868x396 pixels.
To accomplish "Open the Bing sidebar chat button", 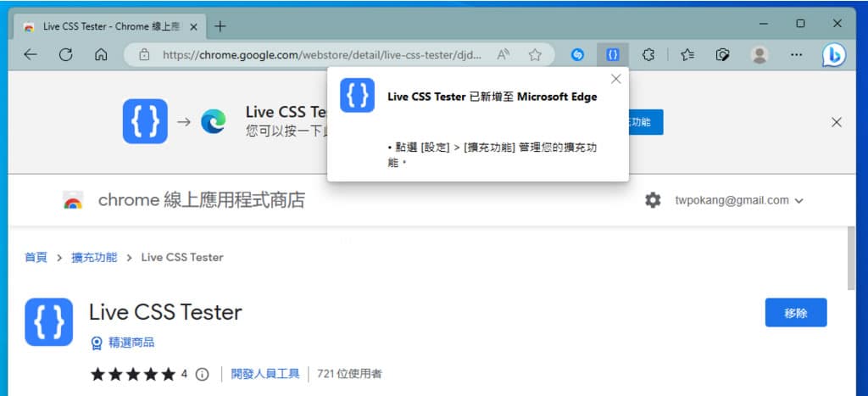I will [x=834, y=55].
